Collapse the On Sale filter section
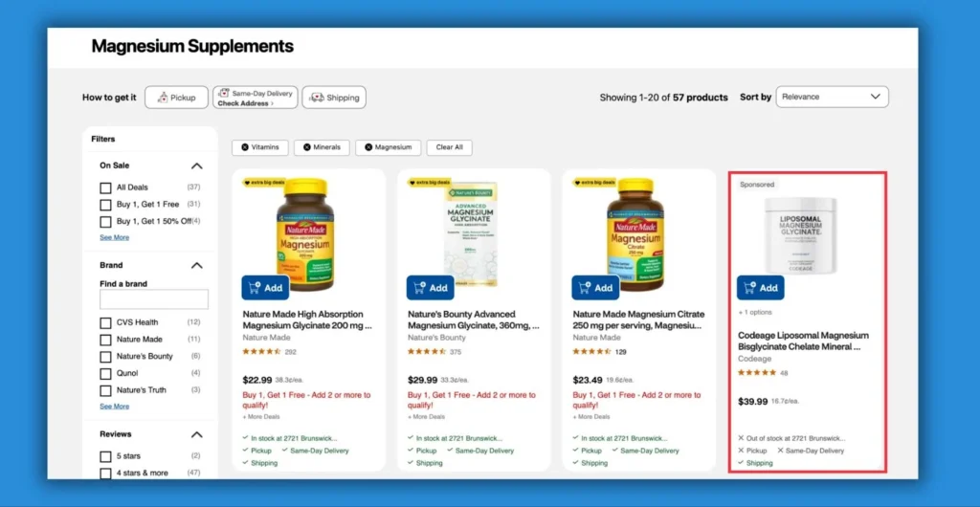 click(197, 166)
